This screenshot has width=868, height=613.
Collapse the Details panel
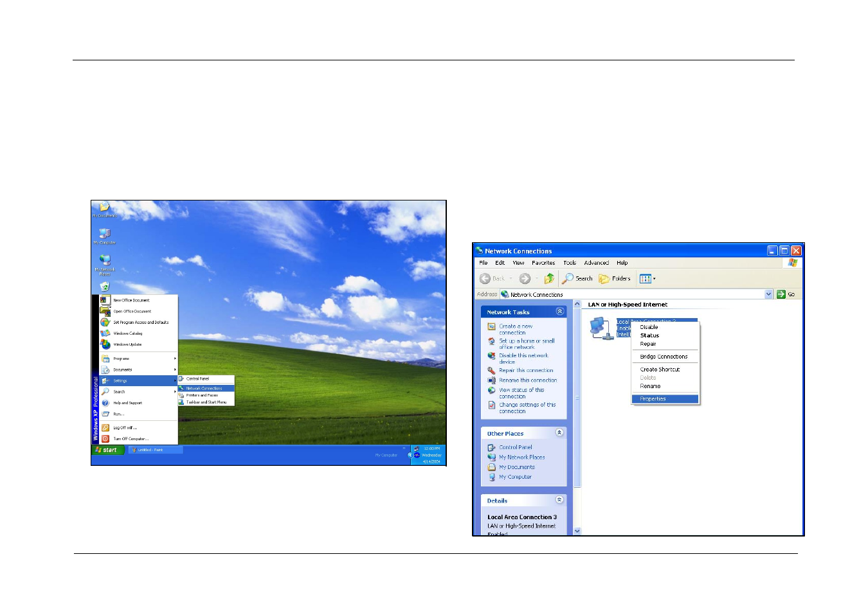tap(560, 500)
